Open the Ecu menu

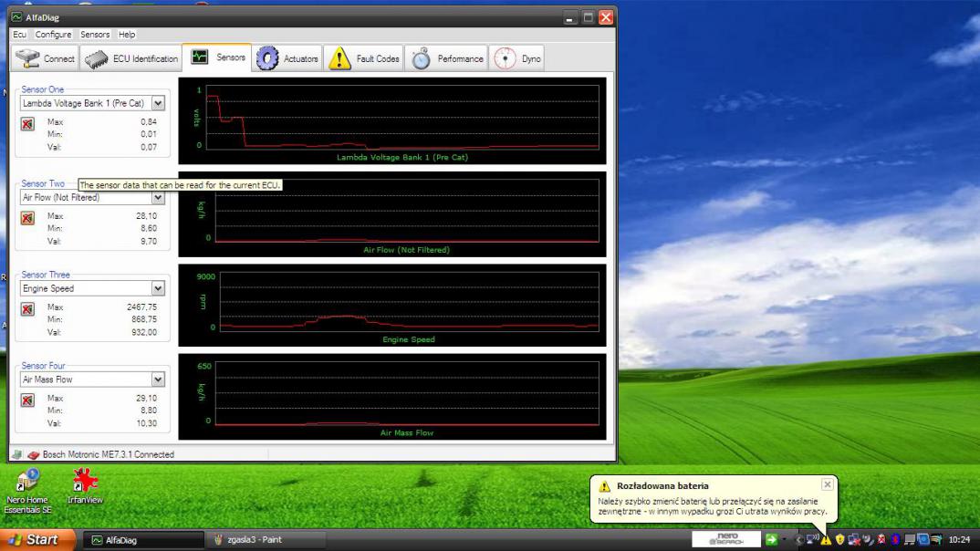coord(19,35)
